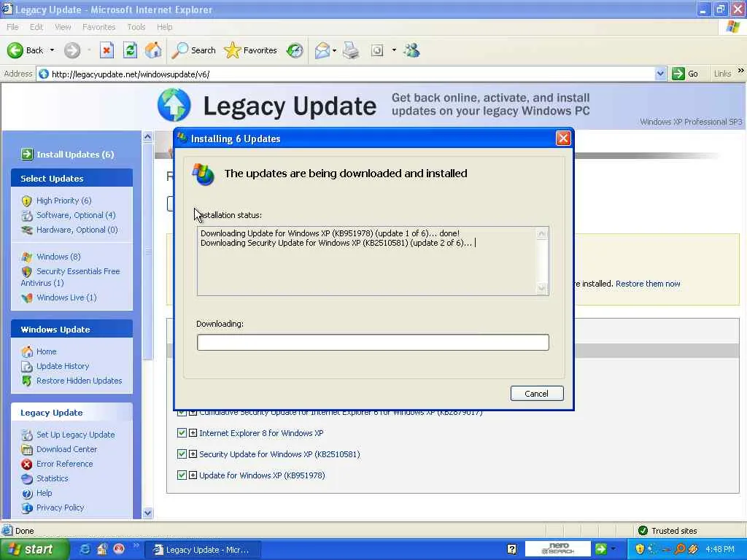The image size is (747, 560).
Task: Click the Start button
Action: click(x=34, y=550)
